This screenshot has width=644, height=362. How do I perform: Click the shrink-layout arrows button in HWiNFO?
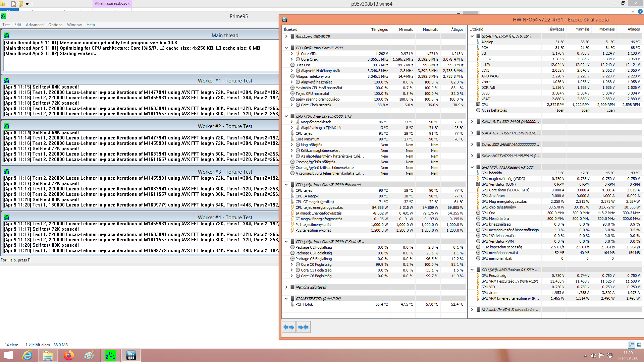[x=303, y=327]
